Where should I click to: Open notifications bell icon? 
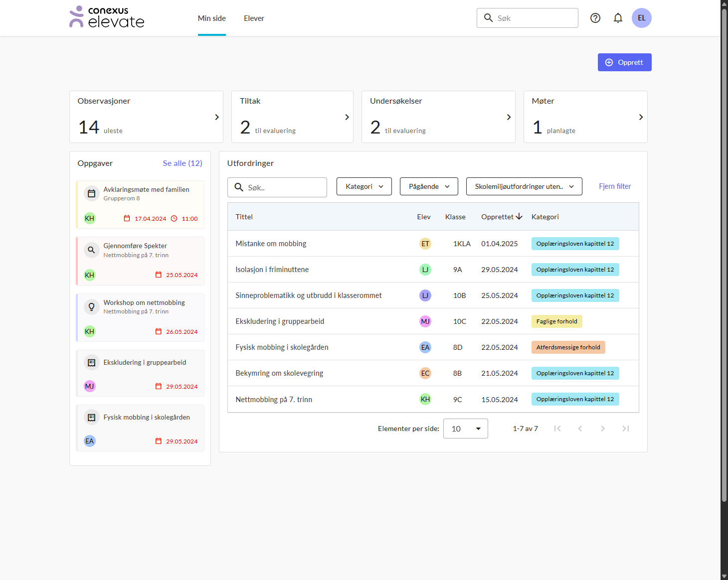point(618,18)
